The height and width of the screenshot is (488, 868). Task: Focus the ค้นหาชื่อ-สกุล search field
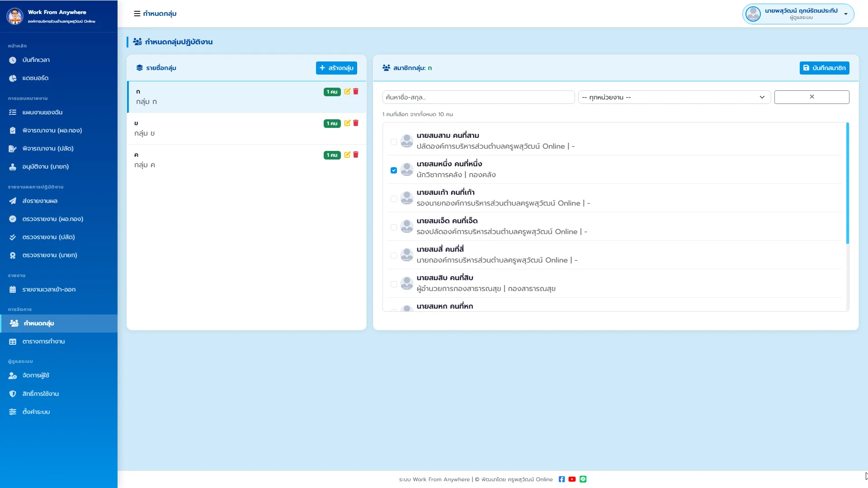tap(478, 97)
